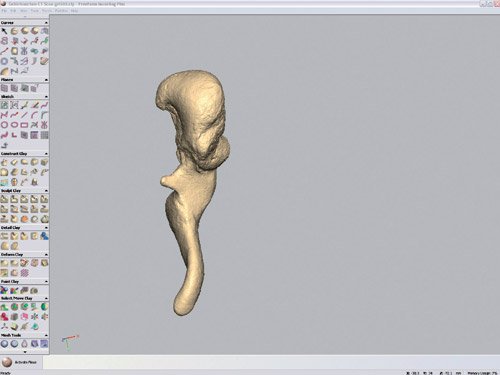The image size is (500, 375).
Task: Choose the red rectangle sketch tool
Action: click(24, 125)
